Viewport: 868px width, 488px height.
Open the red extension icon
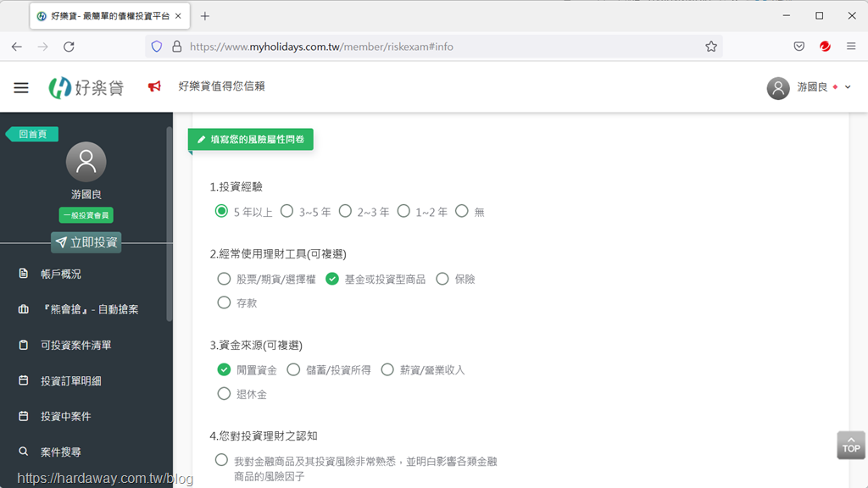825,47
